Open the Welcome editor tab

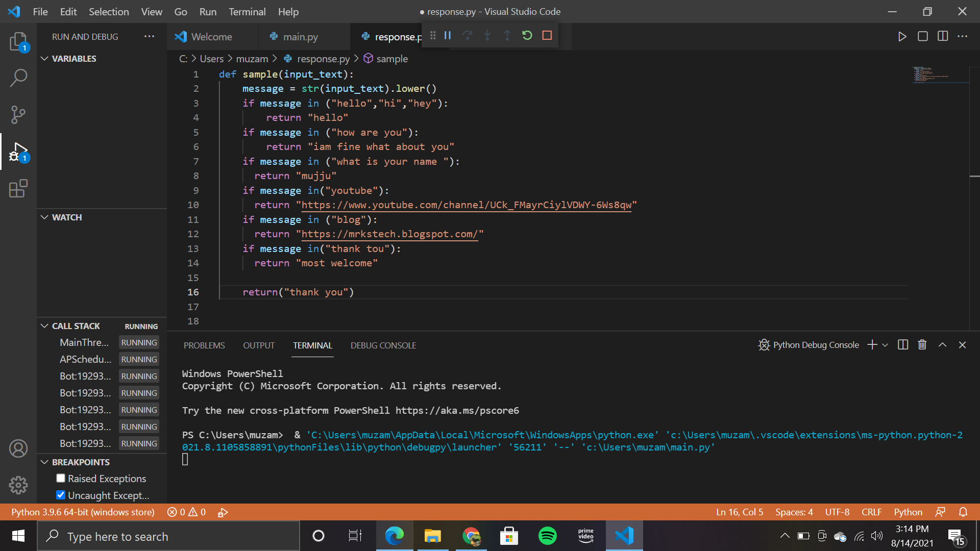pyautogui.click(x=211, y=37)
